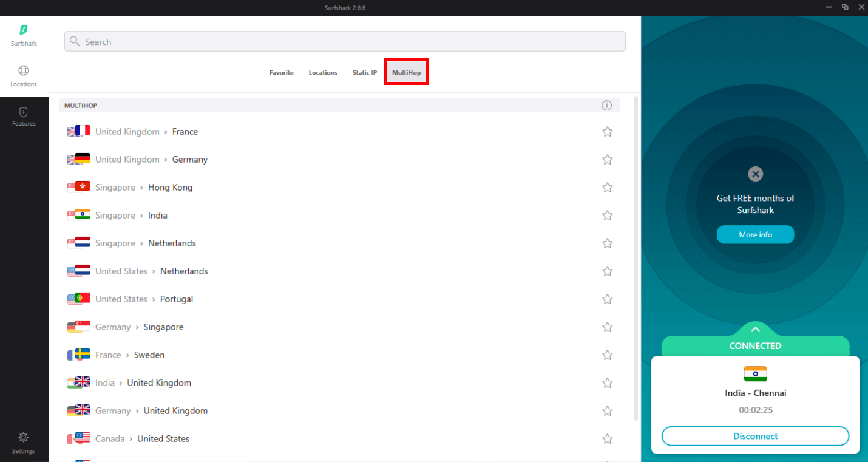Viewport: 868px width, 462px height.
Task: Click the MultiHop info icon
Action: pos(607,106)
